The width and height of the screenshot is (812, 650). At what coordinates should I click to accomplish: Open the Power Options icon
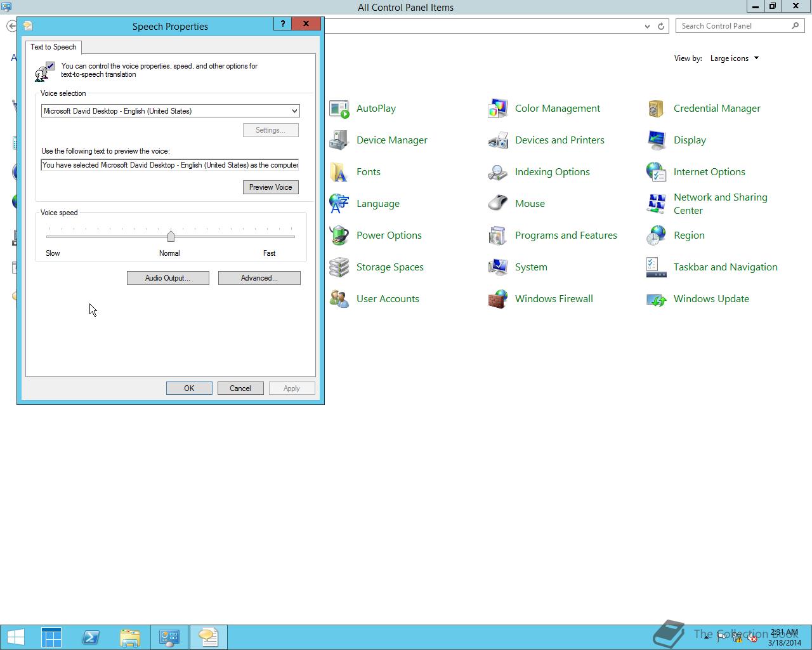(x=339, y=235)
